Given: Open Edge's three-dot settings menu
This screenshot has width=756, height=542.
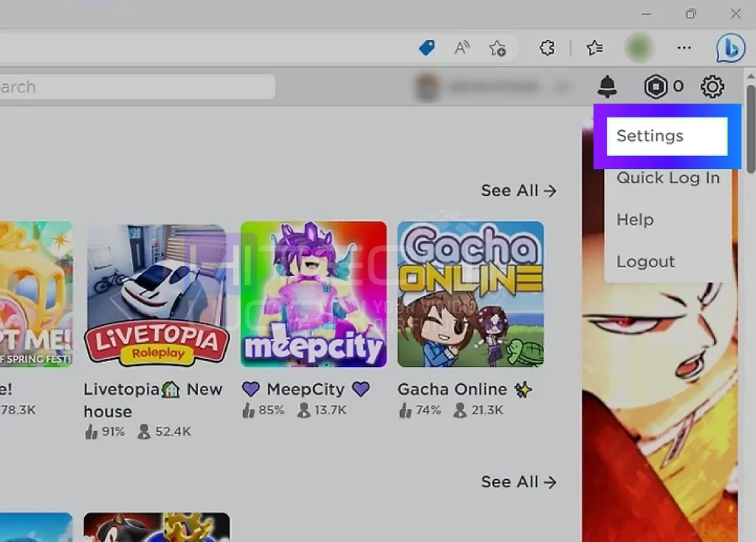Looking at the screenshot, I should click(684, 47).
